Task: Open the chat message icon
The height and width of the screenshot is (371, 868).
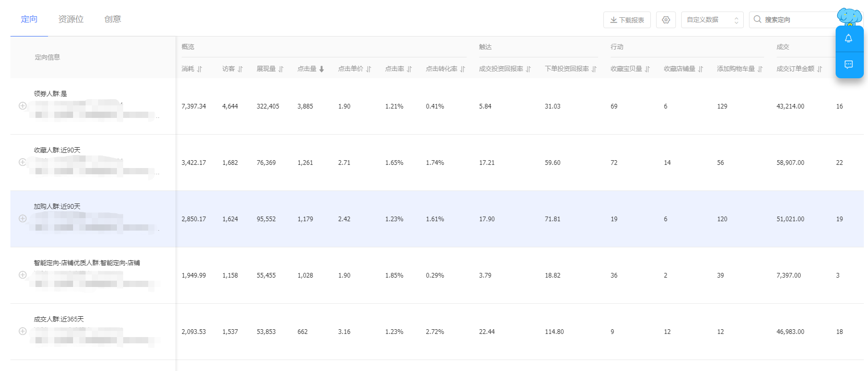Action: coord(849,65)
